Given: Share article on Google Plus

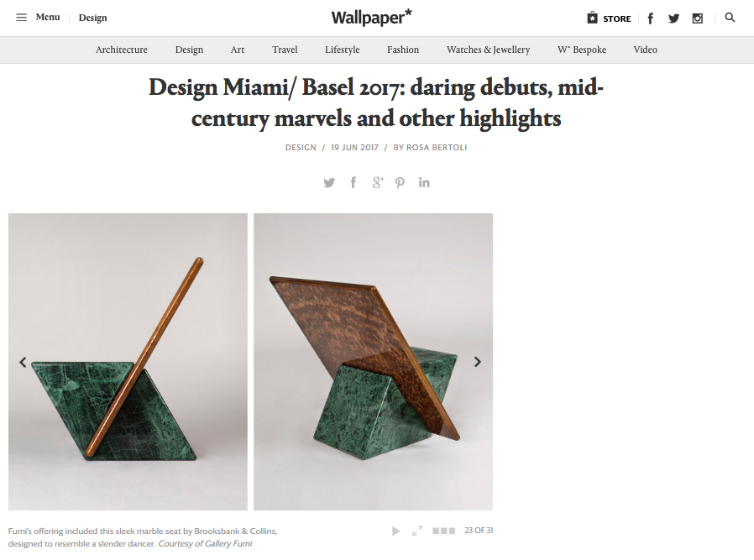Looking at the screenshot, I should pos(378,183).
